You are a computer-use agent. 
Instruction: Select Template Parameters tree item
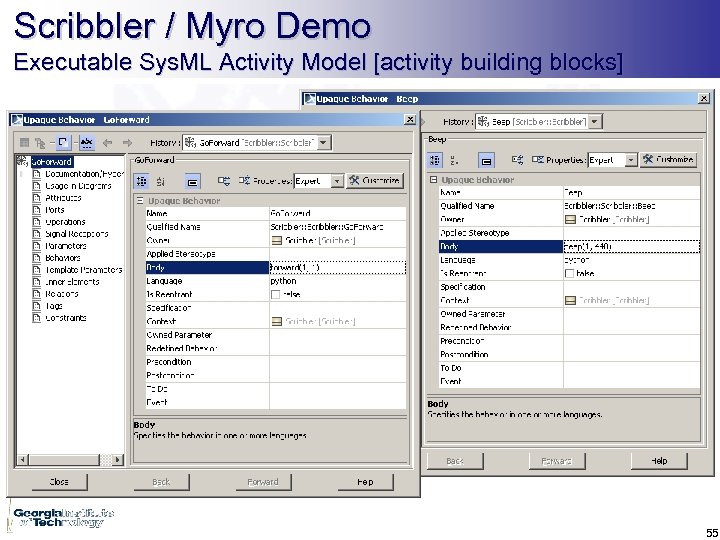coord(84,270)
